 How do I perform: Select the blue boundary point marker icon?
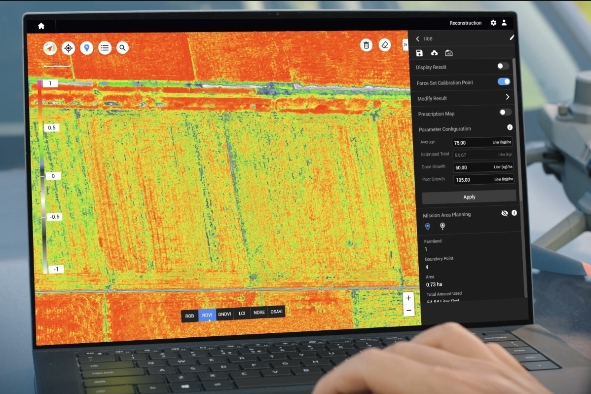tap(427, 226)
